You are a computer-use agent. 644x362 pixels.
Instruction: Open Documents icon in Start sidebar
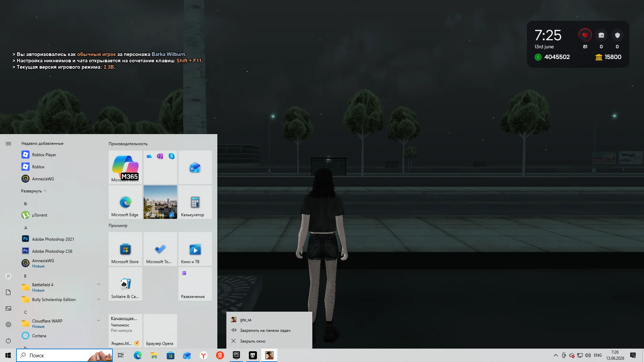8,292
